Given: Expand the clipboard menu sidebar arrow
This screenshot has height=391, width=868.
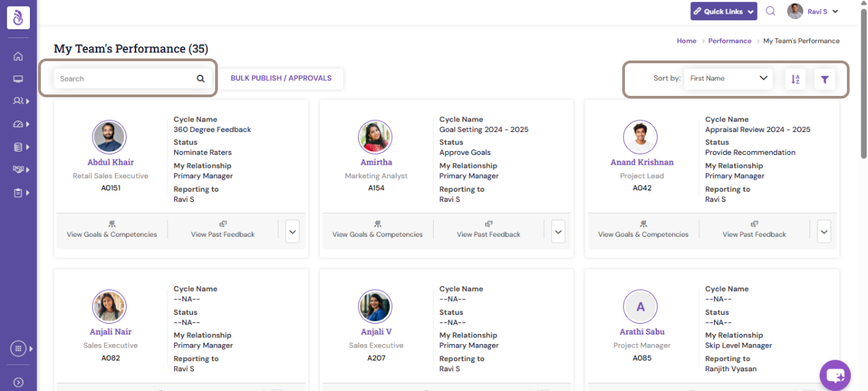Looking at the screenshot, I should tap(28, 192).
